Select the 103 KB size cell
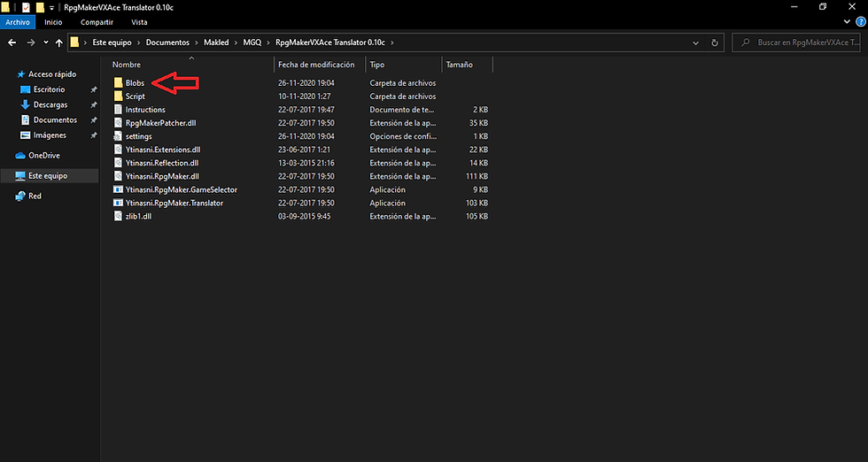 click(477, 203)
